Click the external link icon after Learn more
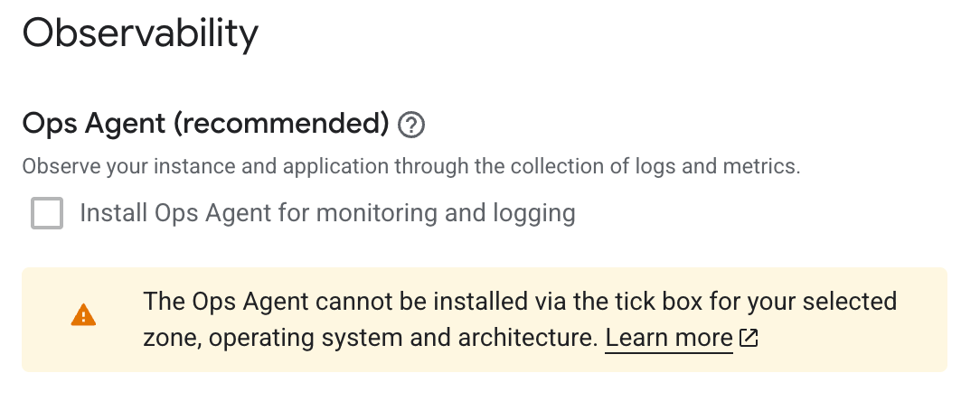Screen dimensions: 980x401 749,338
